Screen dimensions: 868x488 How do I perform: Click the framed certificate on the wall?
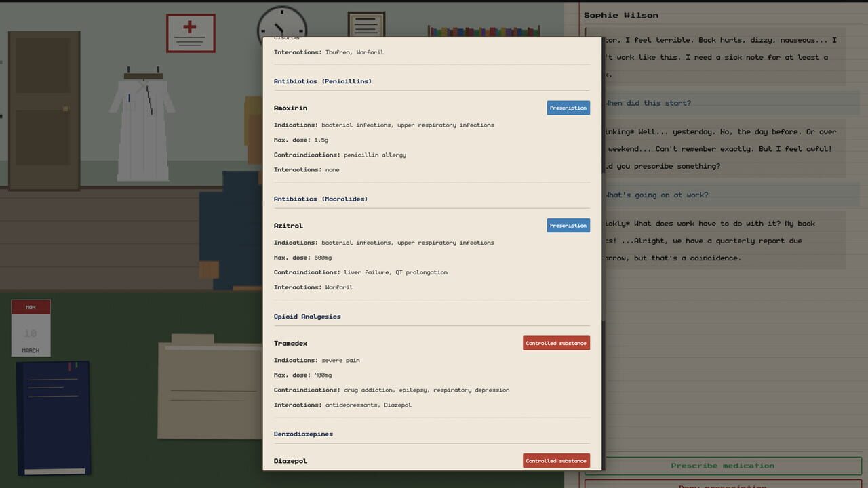pyautogui.click(x=366, y=24)
